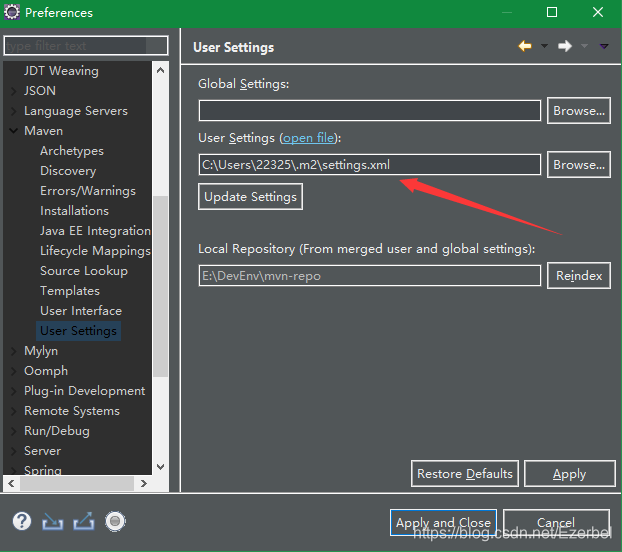Click the User Settings path field
Image resolution: width=622 pixels, height=552 pixels.
[370, 165]
